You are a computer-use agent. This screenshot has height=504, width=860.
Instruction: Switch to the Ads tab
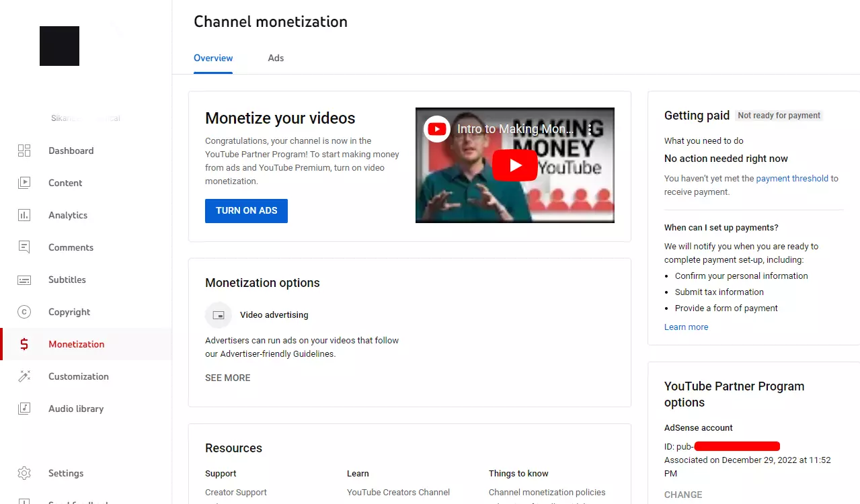pyautogui.click(x=276, y=58)
